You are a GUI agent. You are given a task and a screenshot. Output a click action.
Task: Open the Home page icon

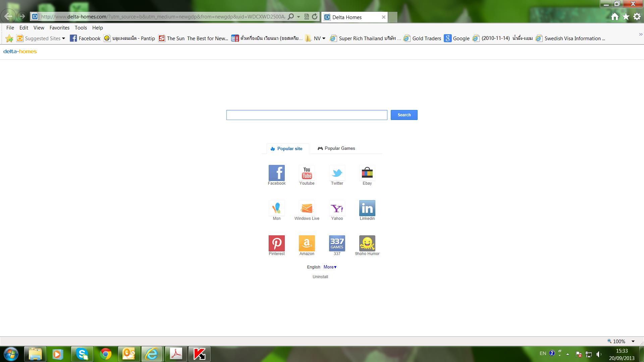615,17
